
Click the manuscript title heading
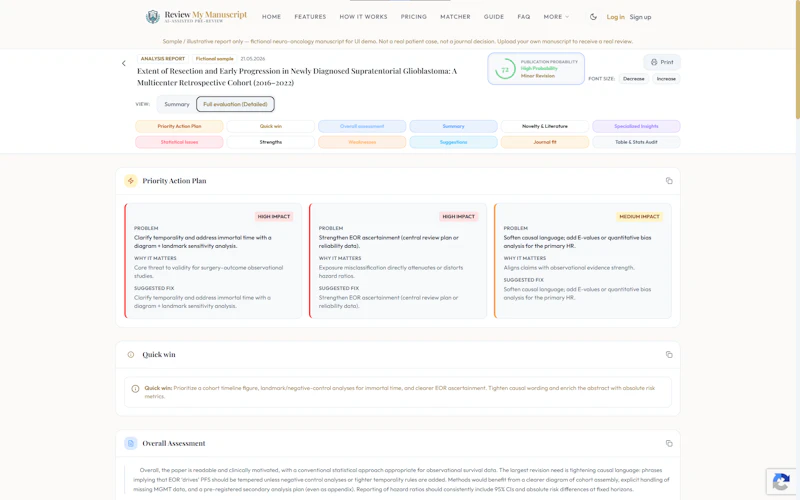tap(297, 77)
